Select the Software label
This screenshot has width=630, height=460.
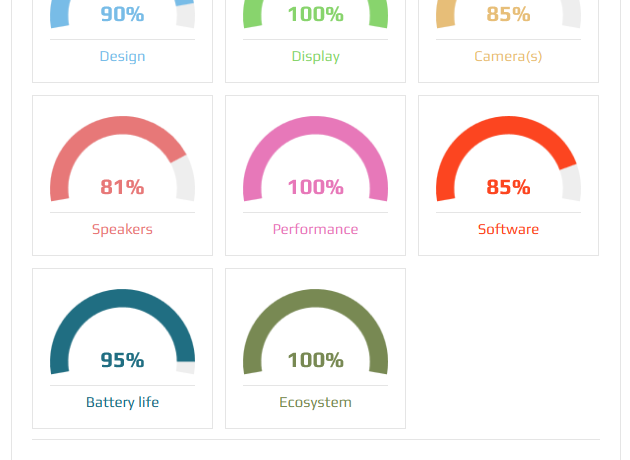[x=508, y=229]
